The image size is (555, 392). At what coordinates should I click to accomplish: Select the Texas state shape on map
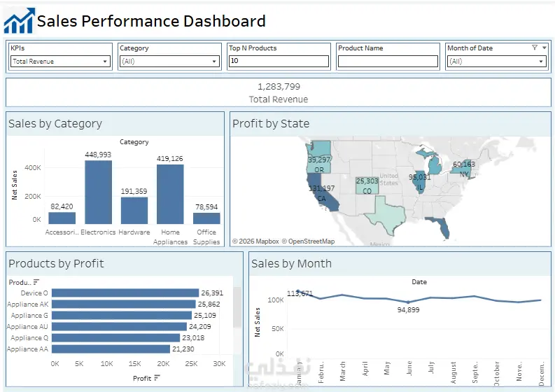(386, 214)
